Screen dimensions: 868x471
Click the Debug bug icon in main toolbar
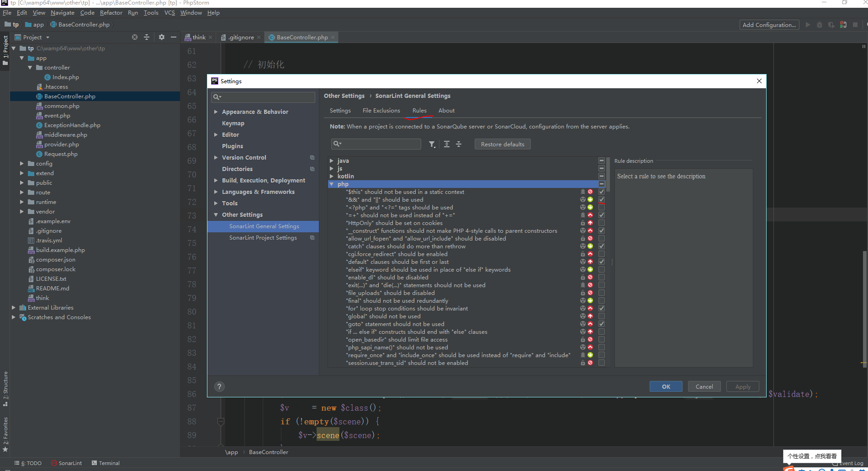(x=820, y=25)
